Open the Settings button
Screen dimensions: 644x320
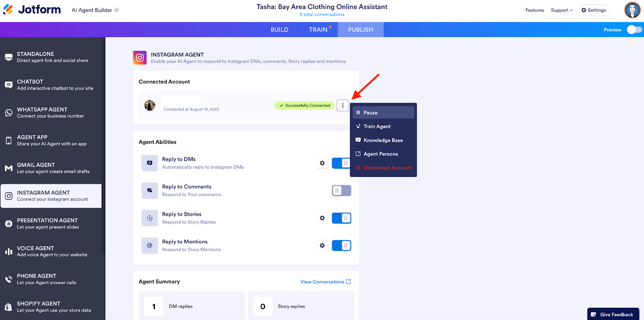(x=594, y=10)
